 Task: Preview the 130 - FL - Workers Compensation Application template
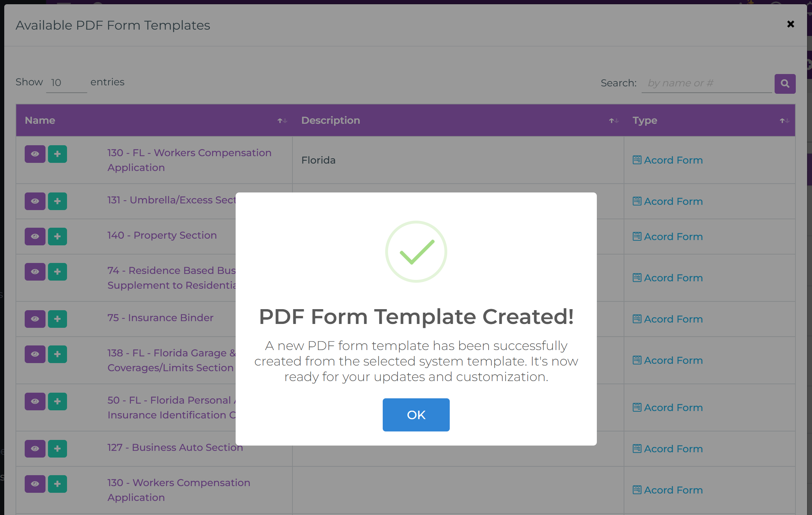pos(35,154)
